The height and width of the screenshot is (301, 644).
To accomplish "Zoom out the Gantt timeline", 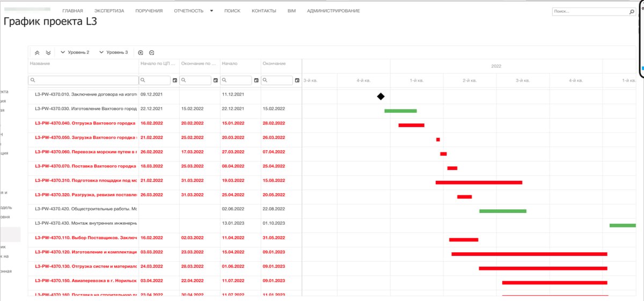I will pos(152,53).
